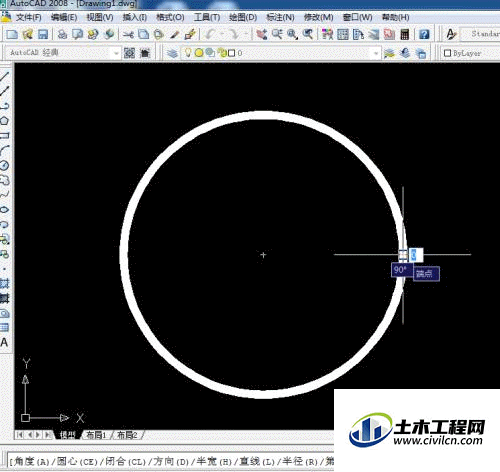Select the Table tool
This screenshot has width=500, height=472.
pos(4,328)
